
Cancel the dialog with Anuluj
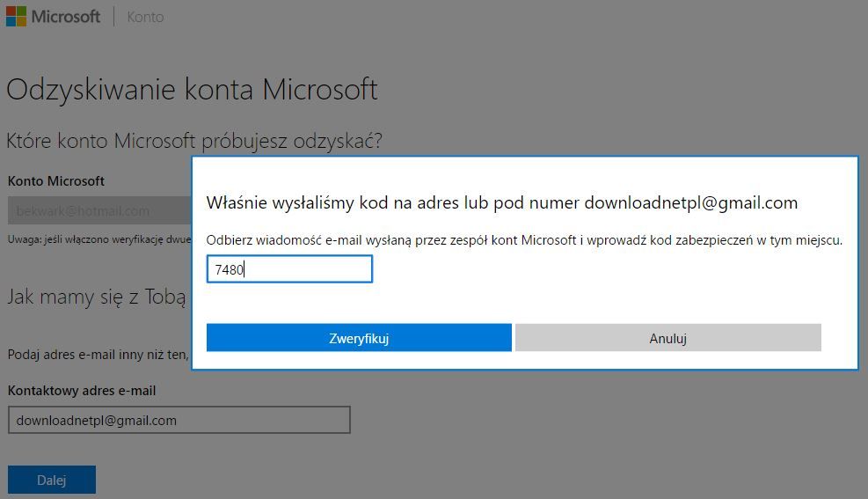pos(668,338)
